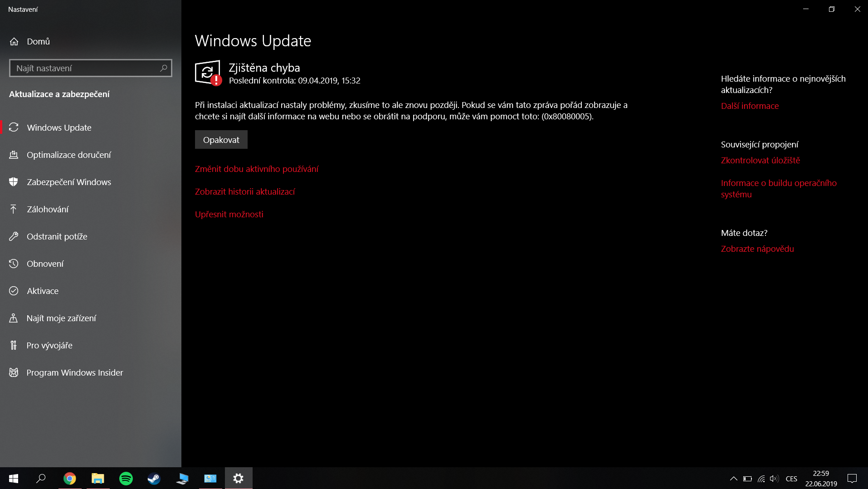This screenshot has height=489, width=868.
Task: Click the volume speaker tray icon
Action: tap(774, 479)
